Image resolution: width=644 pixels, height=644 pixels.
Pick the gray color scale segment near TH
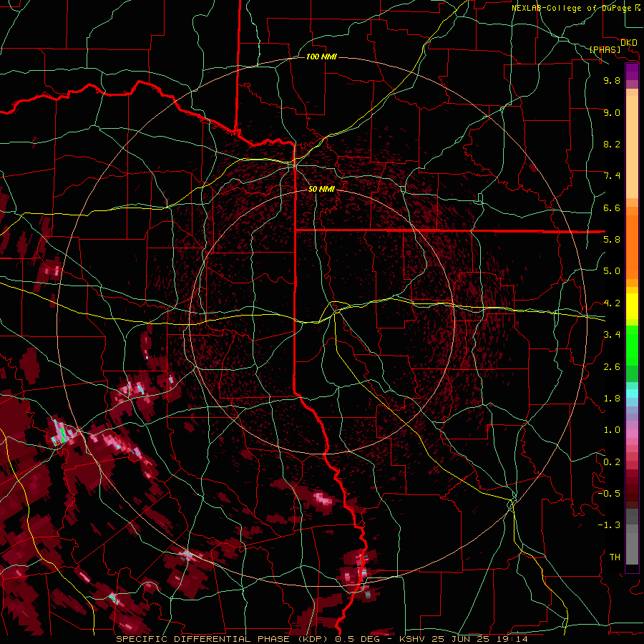(632, 549)
